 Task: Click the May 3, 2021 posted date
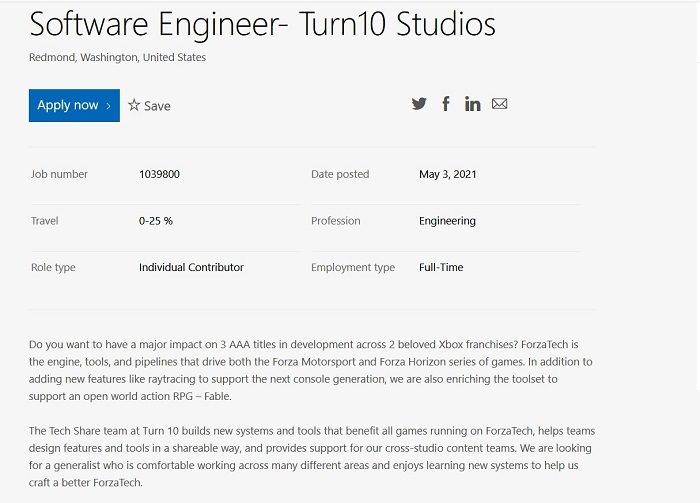(448, 174)
